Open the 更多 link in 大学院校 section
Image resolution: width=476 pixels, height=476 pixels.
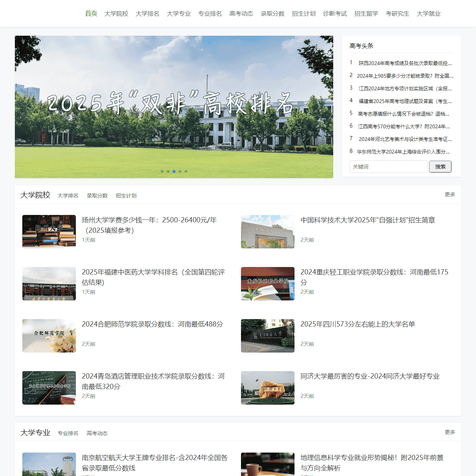tap(449, 194)
